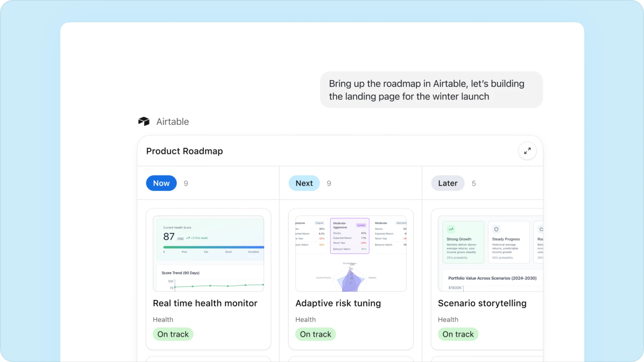Click the Portfolio Value Across Scenarios chart title

click(x=492, y=278)
